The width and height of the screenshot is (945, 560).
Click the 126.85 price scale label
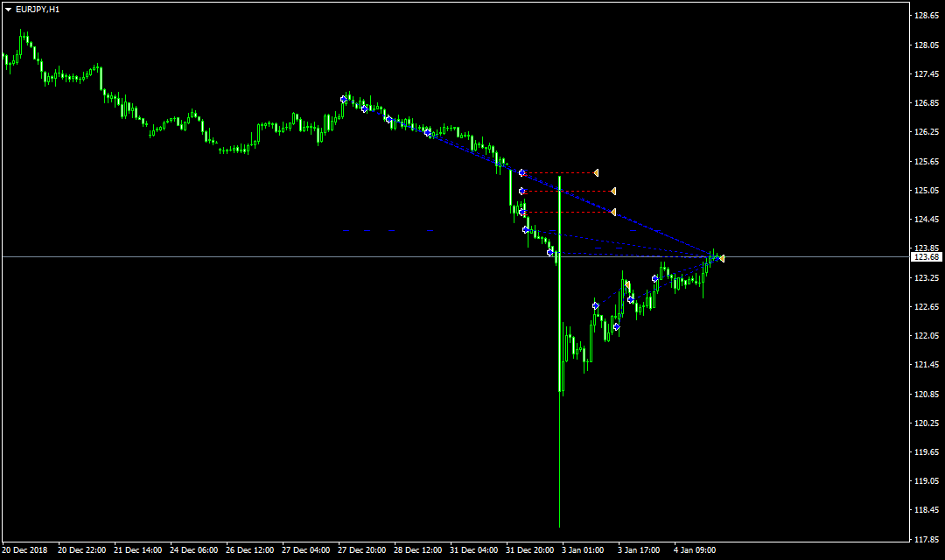[x=927, y=103]
